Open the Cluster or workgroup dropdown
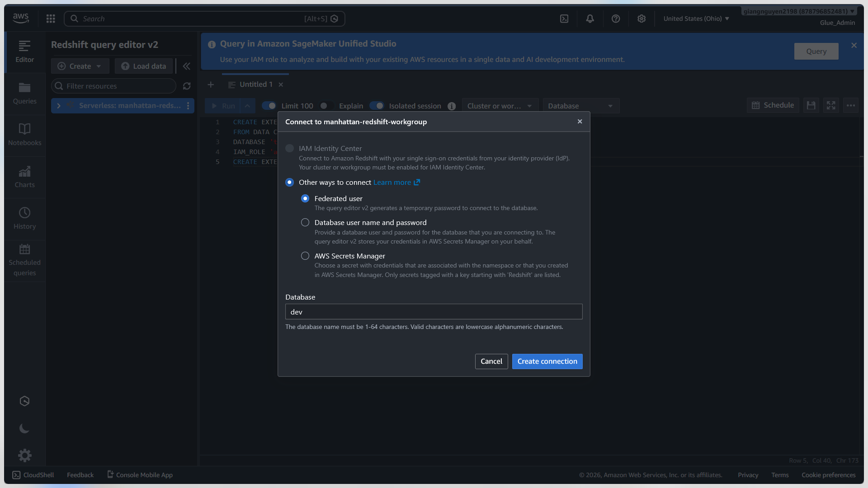Image resolution: width=868 pixels, height=488 pixels. click(500, 106)
